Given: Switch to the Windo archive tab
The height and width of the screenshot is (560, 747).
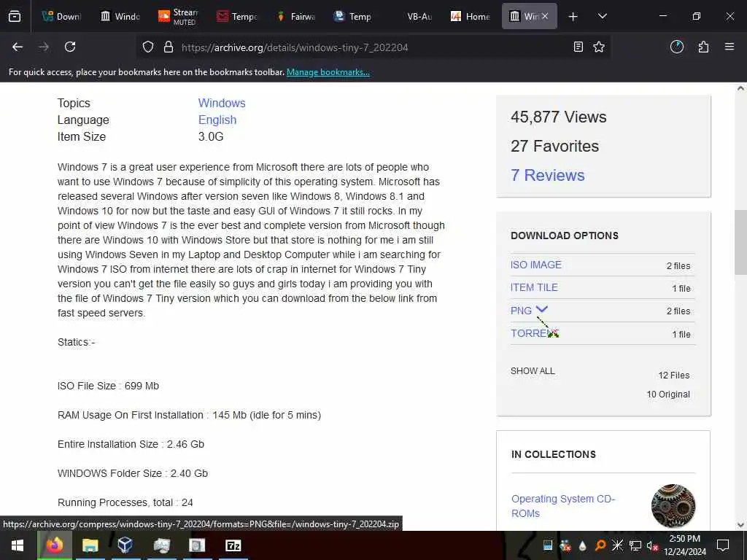Looking at the screenshot, I should tap(120, 17).
